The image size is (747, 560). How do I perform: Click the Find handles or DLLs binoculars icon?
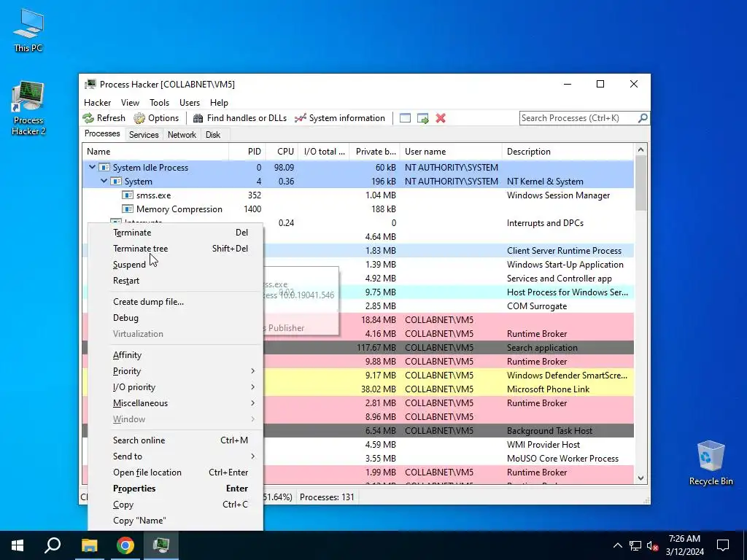(x=198, y=118)
